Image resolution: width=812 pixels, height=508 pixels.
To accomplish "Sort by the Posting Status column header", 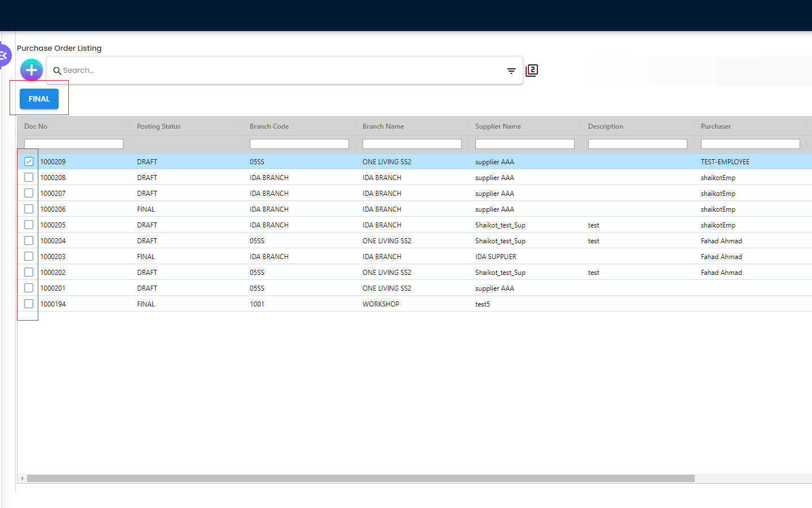I will pyautogui.click(x=158, y=126).
